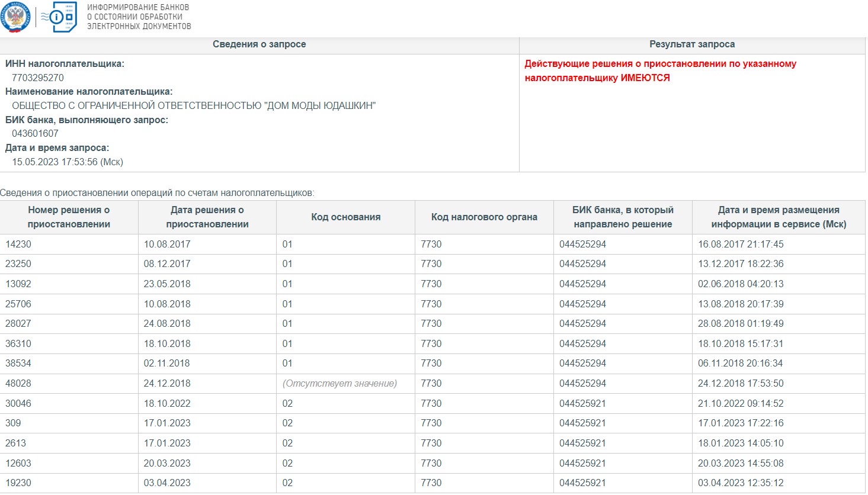
Task: Select the 'Сведения о запросе' header
Action: tap(260, 44)
